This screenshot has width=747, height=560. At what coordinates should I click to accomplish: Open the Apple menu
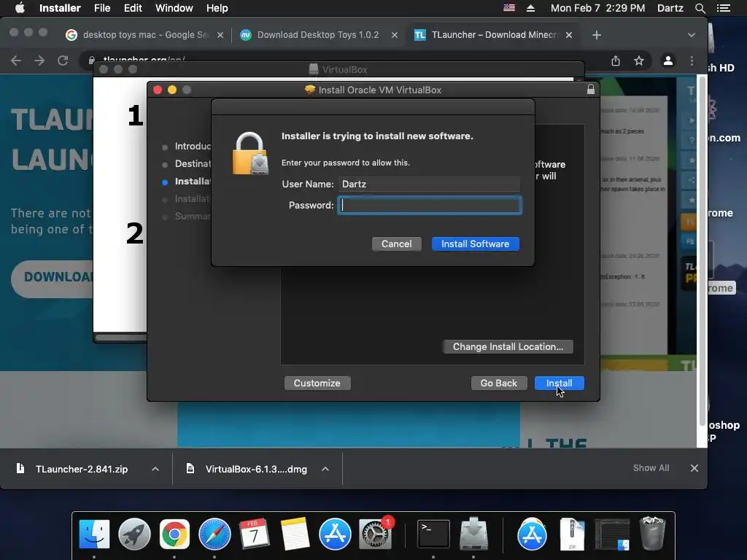20,8
